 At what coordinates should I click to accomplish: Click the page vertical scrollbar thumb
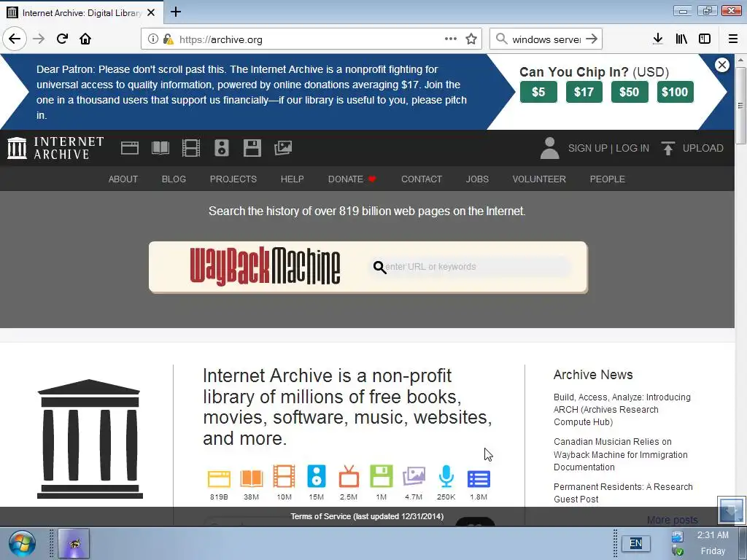coord(740,105)
